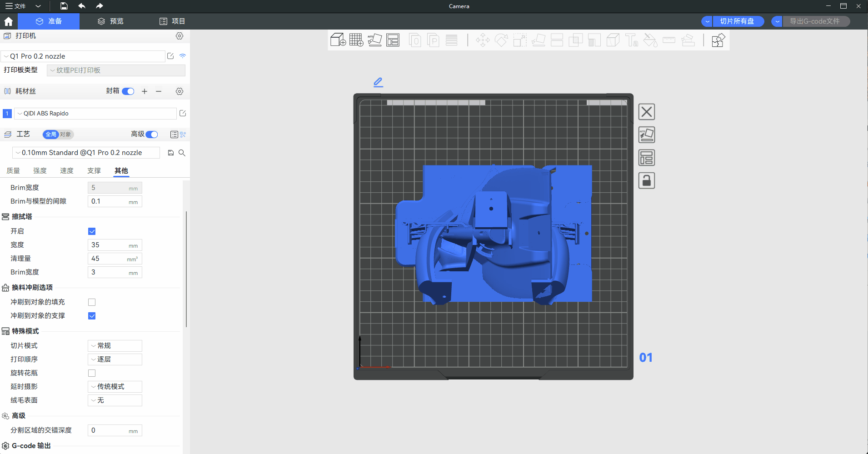Viewport: 868px width, 454px height.
Task: Switch to the 质量 tab
Action: click(13, 171)
